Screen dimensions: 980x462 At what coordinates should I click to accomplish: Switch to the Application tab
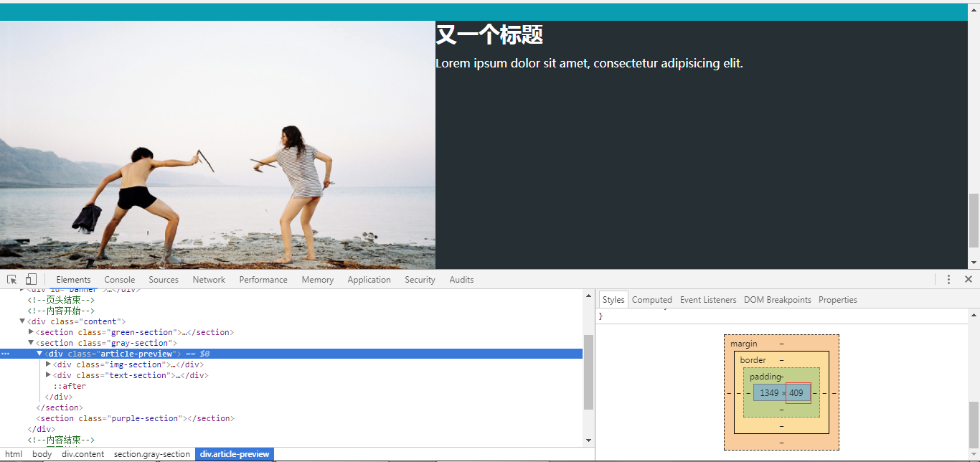tap(369, 280)
